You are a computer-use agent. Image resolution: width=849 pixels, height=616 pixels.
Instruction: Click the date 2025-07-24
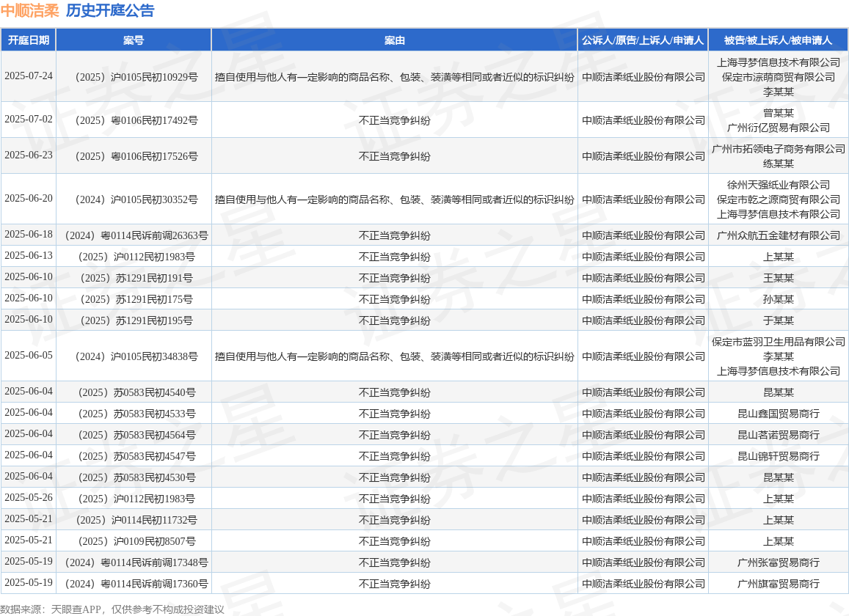[29, 76]
